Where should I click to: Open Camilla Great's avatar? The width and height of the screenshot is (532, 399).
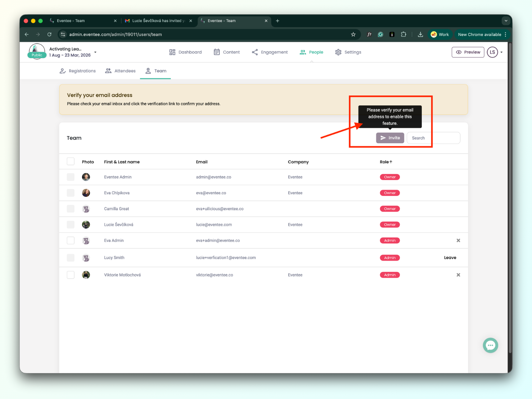pos(86,209)
